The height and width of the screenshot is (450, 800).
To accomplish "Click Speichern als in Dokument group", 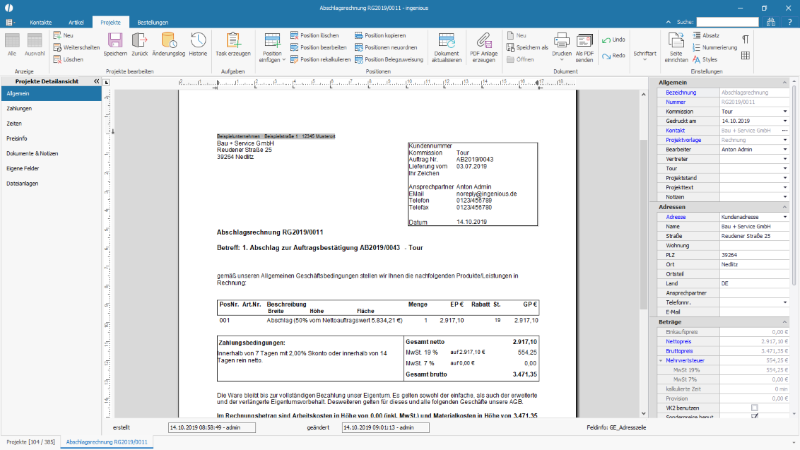I will click(x=528, y=47).
